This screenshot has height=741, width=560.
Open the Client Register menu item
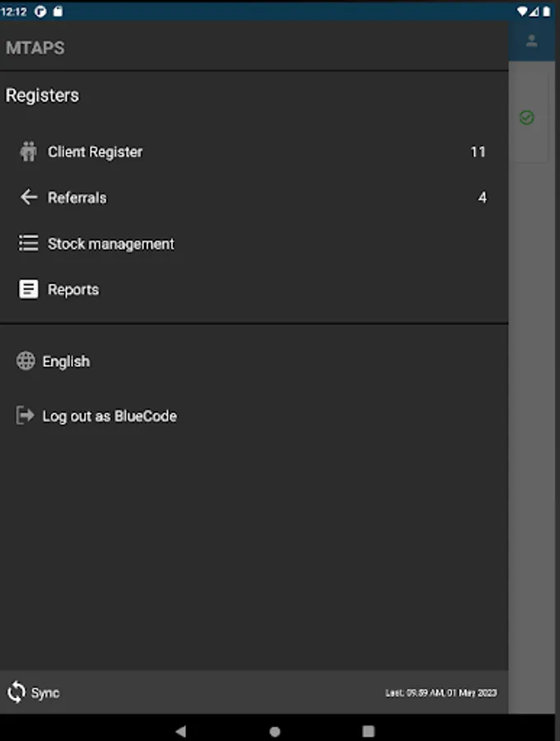96,151
